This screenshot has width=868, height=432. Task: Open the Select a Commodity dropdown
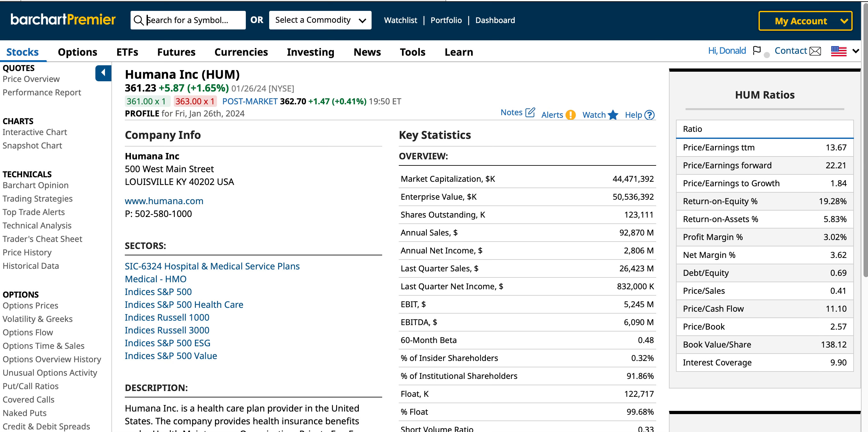pos(320,20)
